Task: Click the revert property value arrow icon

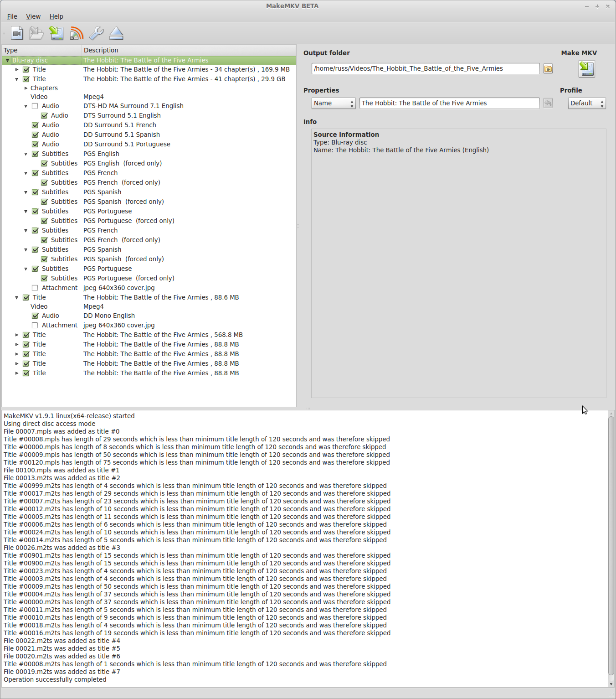Action: click(548, 104)
